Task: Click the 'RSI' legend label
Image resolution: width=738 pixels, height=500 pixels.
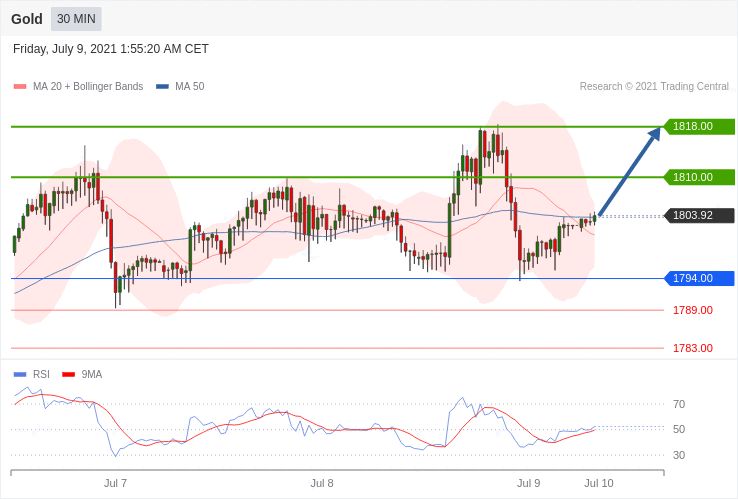Action: (x=41, y=375)
